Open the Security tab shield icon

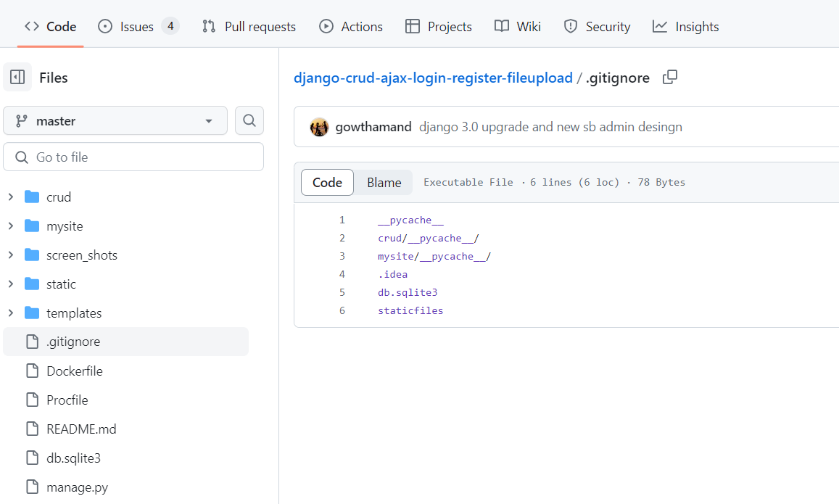[x=571, y=26]
